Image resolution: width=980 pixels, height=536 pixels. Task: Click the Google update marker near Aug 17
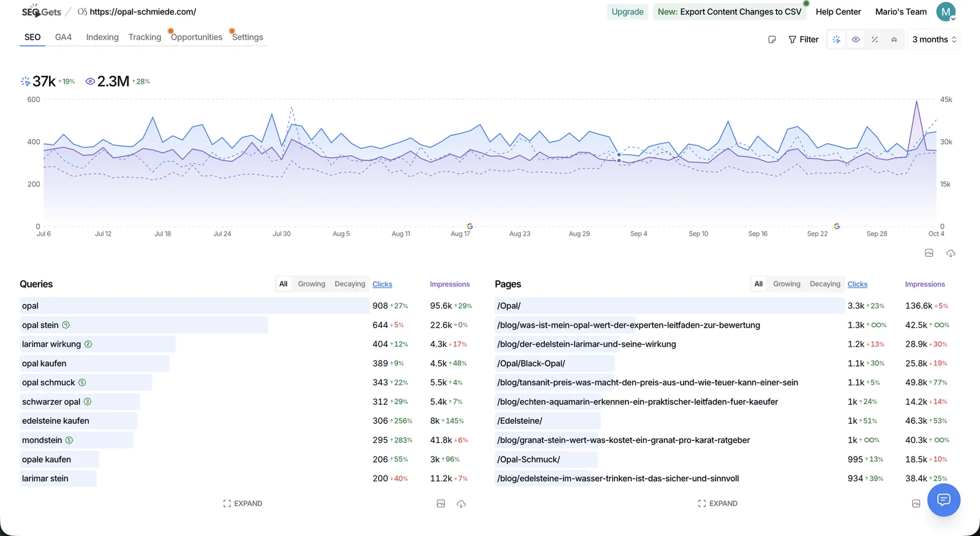coord(470,226)
